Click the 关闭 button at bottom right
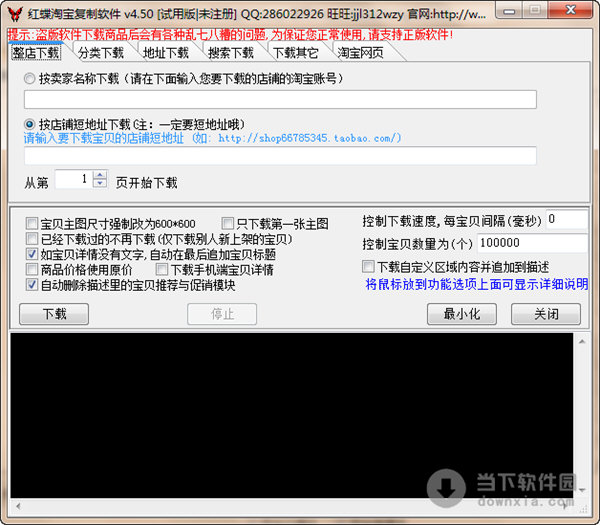The width and height of the screenshot is (600, 525). point(546,314)
